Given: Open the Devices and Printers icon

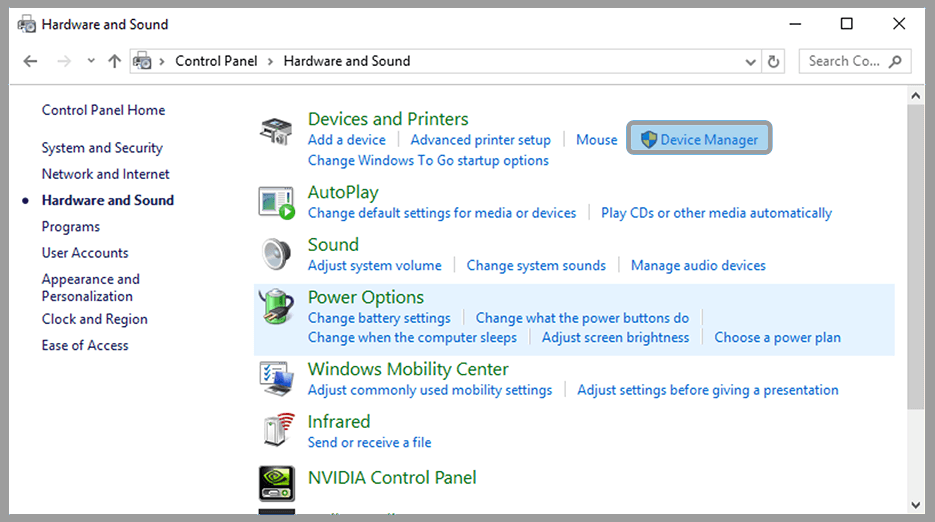Looking at the screenshot, I should point(276,131).
